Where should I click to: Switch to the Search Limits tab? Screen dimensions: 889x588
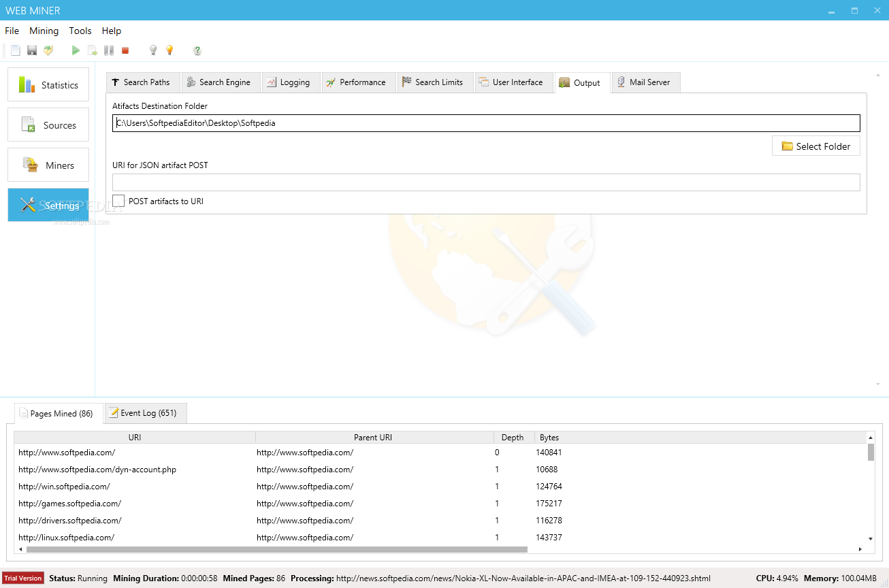(435, 82)
